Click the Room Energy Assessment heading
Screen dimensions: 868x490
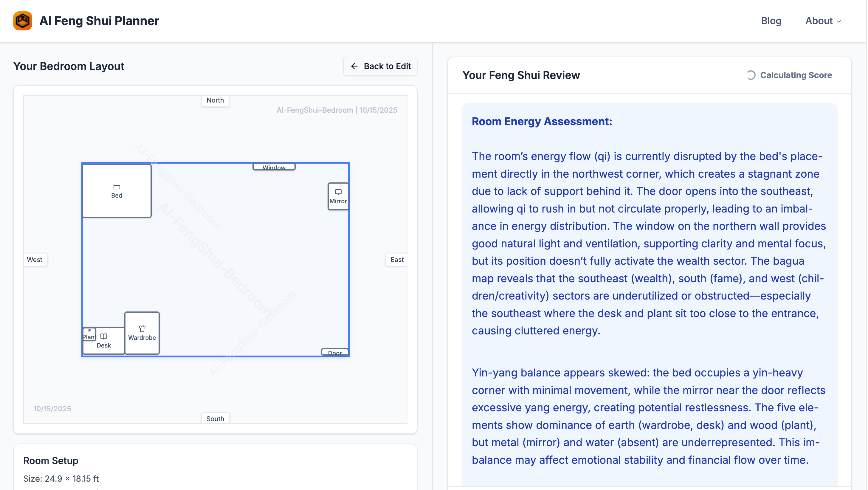pyautogui.click(x=542, y=121)
